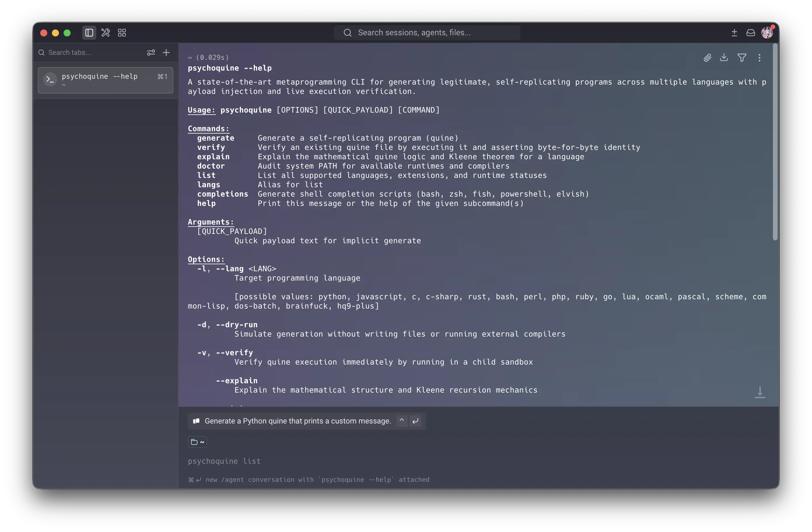The width and height of the screenshot is (812, 532).
Task: Click the 'completions' command text
Action: coord(223,194)
